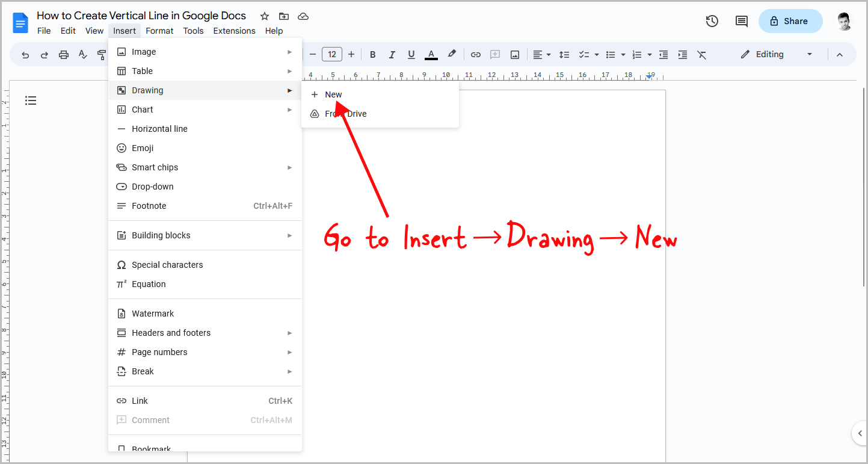Choose New from the Drawing submenu
The image size is (868, 464).
click(334, 94)
